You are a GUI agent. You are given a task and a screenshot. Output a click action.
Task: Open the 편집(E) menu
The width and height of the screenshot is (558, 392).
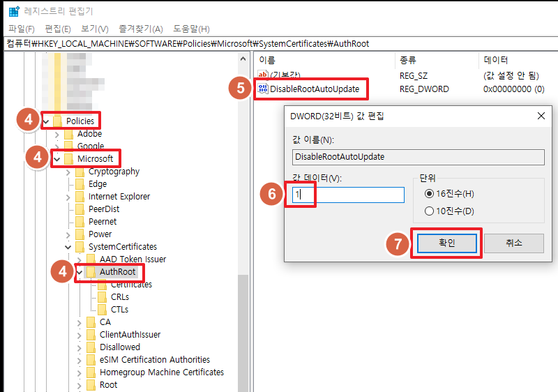pyautogui.click(x=58, y=29)
